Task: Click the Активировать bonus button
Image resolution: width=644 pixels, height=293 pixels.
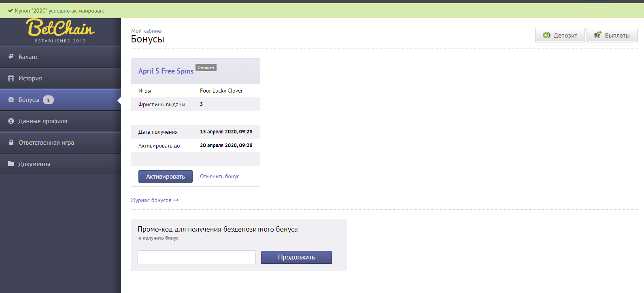Action: tap(166, 176)
